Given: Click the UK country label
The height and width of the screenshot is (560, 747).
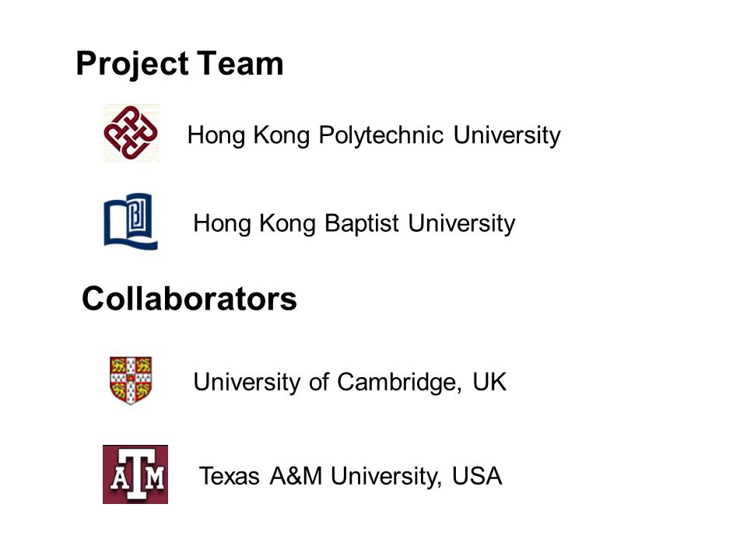Looking at the screenshot, I should [x=489, y=382].
